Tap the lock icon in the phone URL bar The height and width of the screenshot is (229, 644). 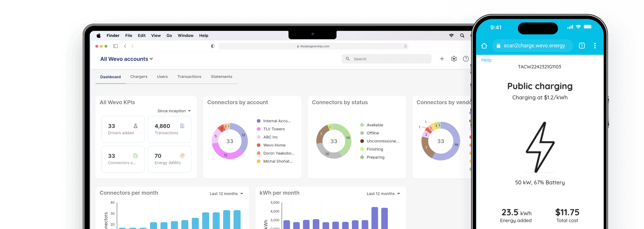[498, 46]
